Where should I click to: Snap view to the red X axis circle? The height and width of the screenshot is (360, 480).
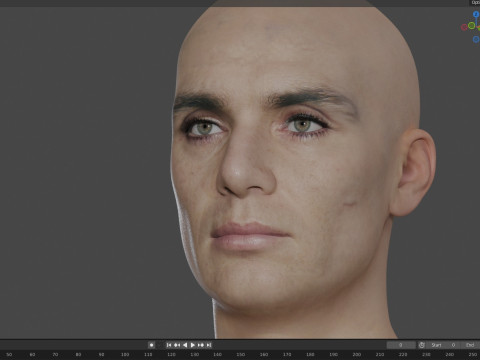464,27
